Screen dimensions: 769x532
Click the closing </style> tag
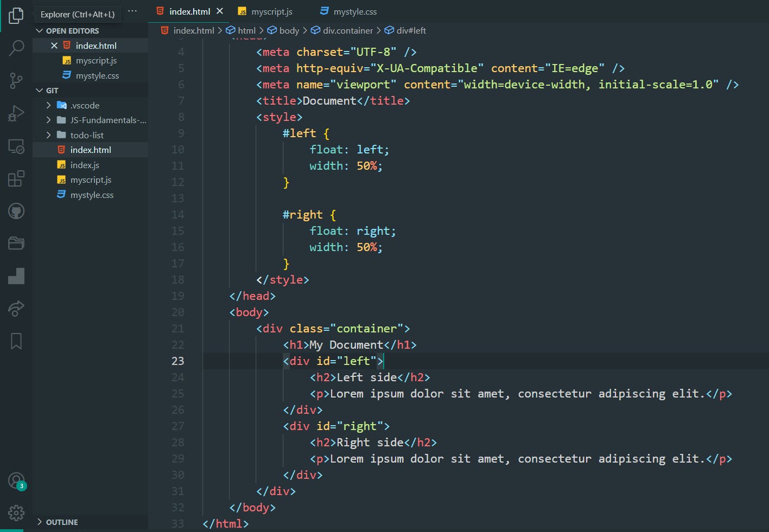(283, 280)
